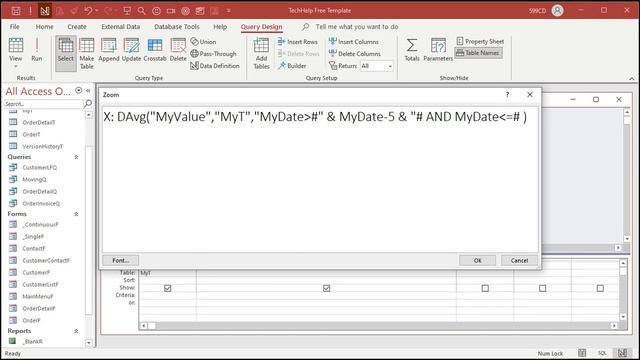Open the MovingQ query
640x360 pixels.
pos(34,180)
